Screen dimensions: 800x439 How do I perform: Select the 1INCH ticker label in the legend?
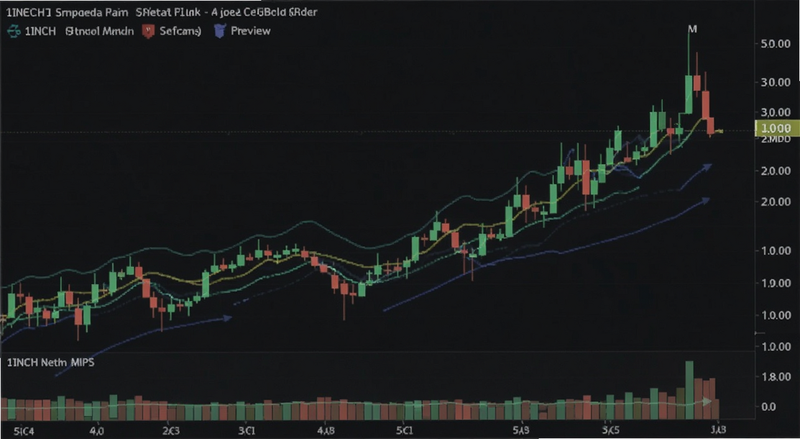tap(40, 31)
